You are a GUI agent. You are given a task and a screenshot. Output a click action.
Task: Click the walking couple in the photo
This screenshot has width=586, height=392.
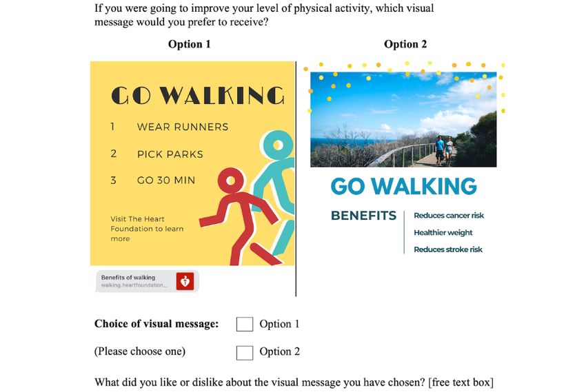pyautogui.click(x=445, y=150)
